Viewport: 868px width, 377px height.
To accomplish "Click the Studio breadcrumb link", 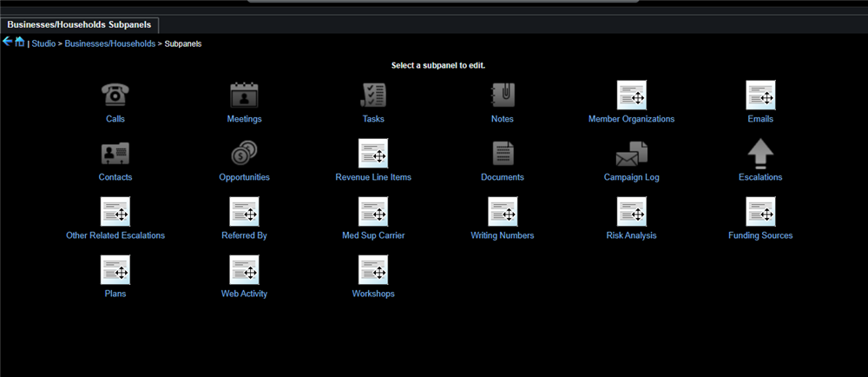I will [43, 43].
